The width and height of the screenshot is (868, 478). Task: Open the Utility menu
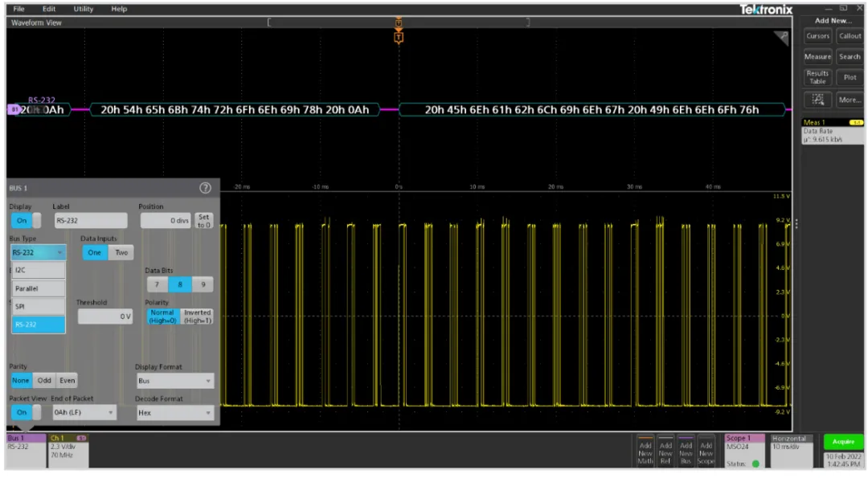click(x=84, y=9)
